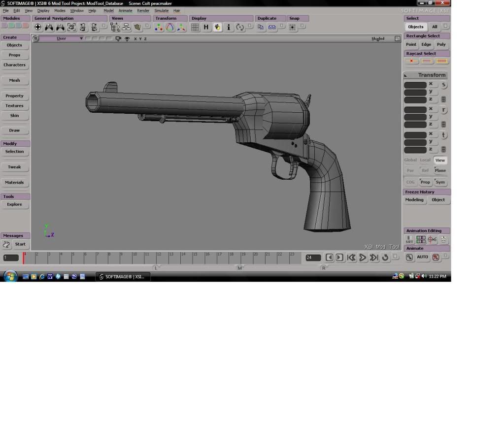The height and width of the screenshot is (422, 504).
Task: Click the Explore button under Tools
Action: click(x=14, y=204)
